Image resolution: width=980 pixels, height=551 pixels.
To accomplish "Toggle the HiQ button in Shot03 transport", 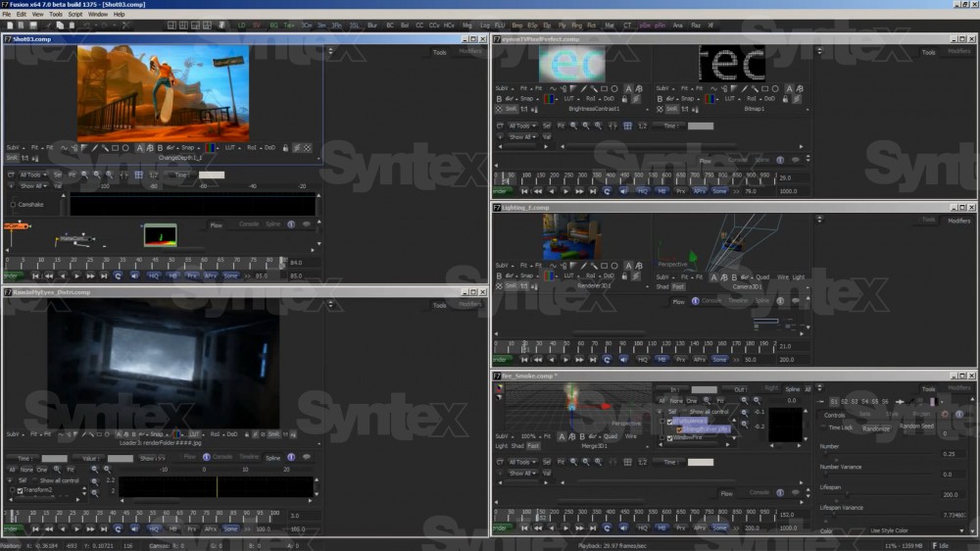I will 154,276.
